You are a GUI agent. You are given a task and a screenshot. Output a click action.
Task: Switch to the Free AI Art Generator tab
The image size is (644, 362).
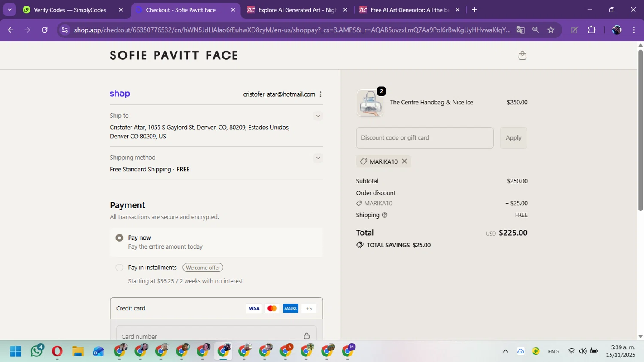point(410,9)
